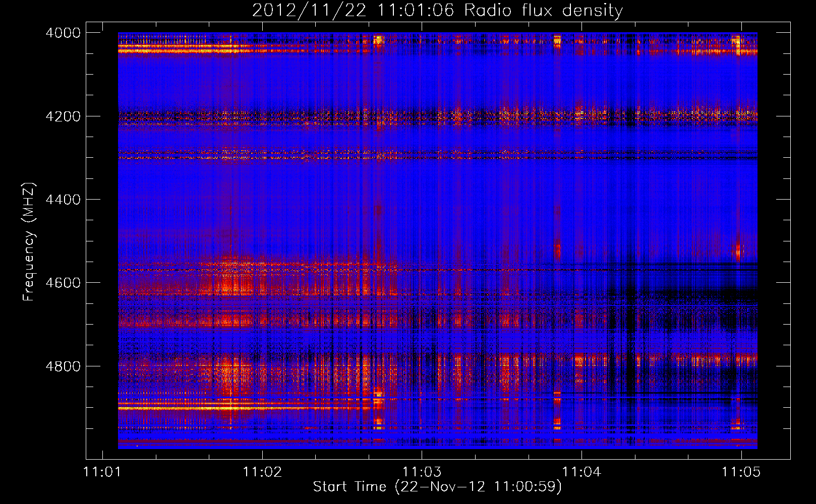Screen dimensions: 816x504
Task: Select the 4400 frequency axis label
Action: 63,200
